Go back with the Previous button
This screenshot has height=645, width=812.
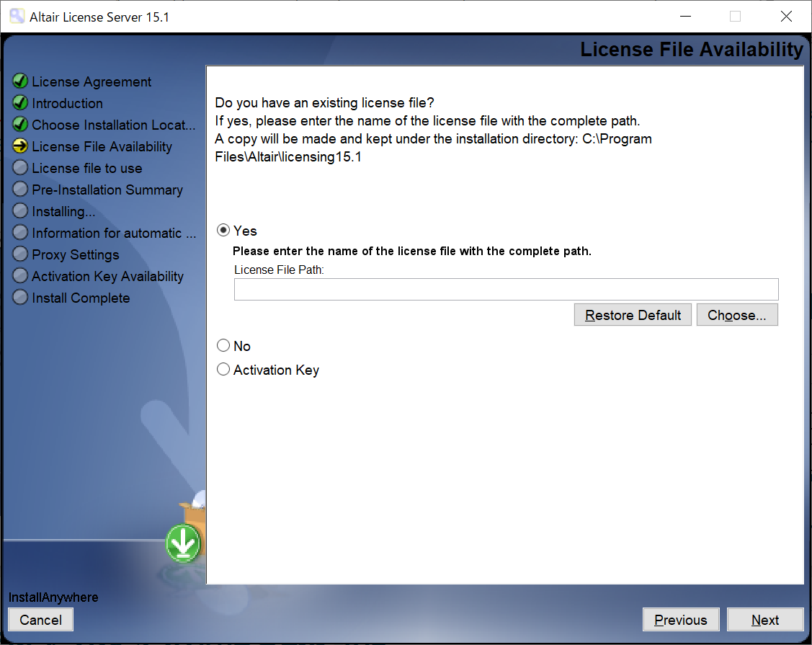(x=680, y=620)
